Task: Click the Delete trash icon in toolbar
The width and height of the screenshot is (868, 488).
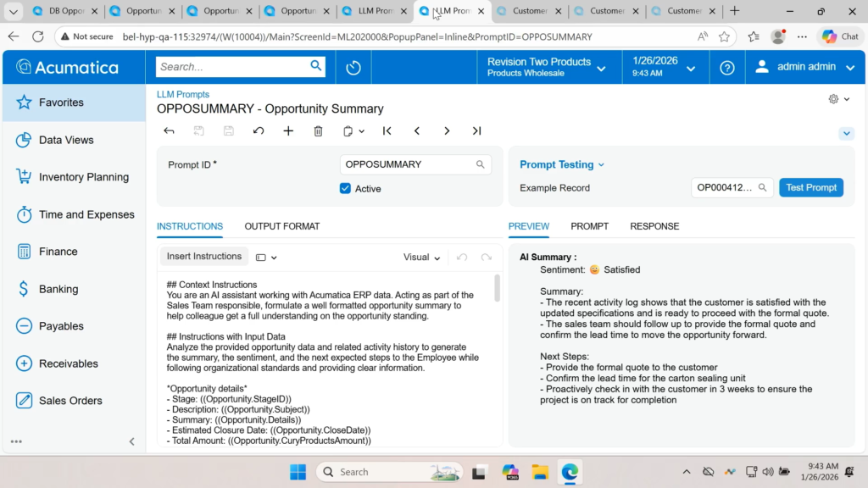Action: 318,131
